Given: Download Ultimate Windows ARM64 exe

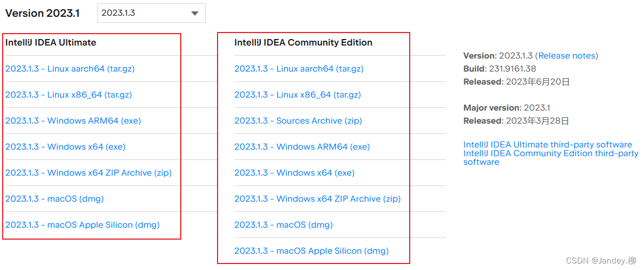Looking at the screenshot, I should point(73,121).
